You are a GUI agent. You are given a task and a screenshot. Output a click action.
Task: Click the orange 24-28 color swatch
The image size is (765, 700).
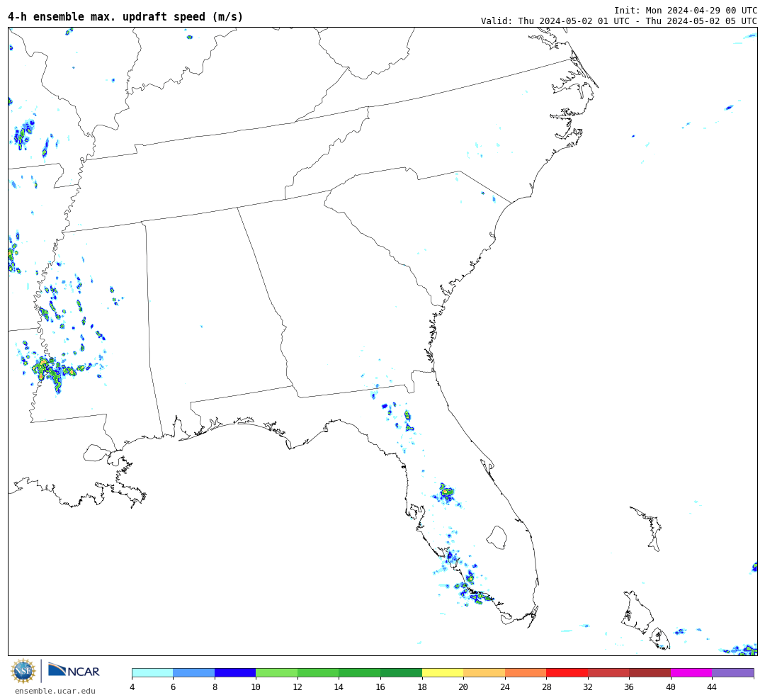[x=526, y=672]
